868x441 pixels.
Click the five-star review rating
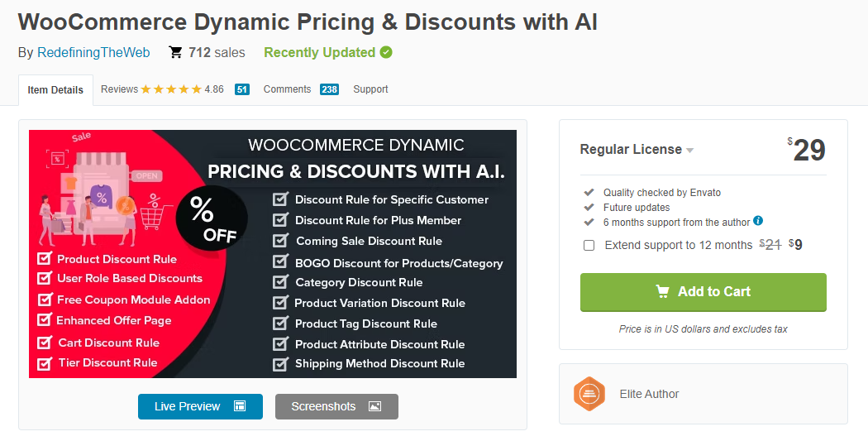point(171,89)
